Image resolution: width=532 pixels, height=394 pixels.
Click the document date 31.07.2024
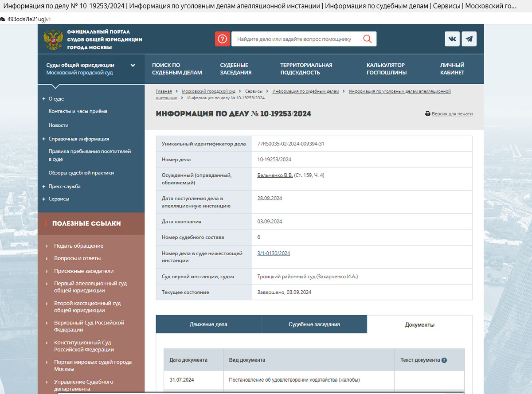tap(182, 380)
